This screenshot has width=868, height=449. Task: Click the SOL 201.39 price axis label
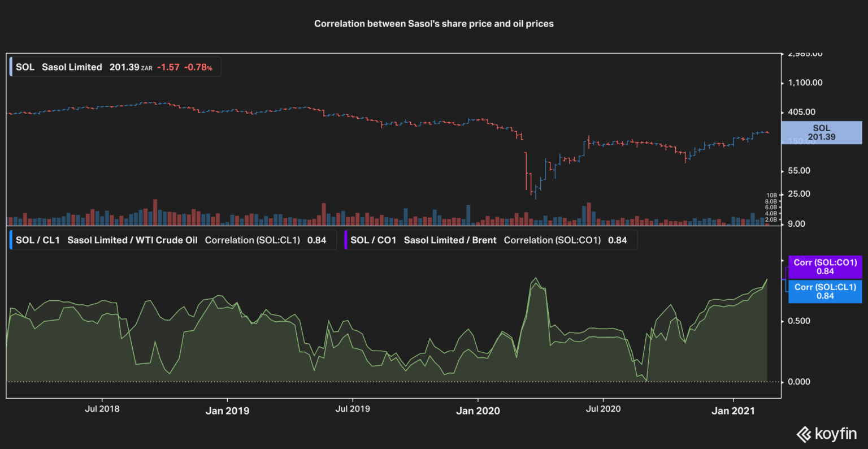coord(821,133)
